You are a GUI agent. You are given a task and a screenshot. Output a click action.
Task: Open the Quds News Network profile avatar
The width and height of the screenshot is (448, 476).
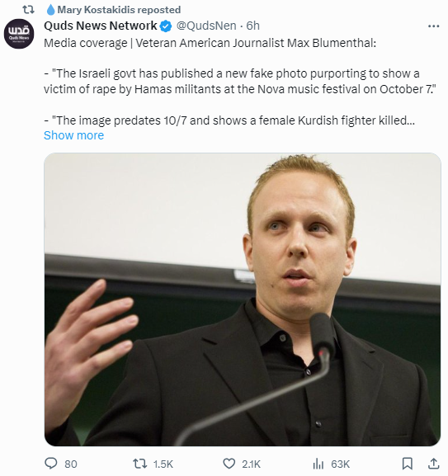[x=19, y=33]
